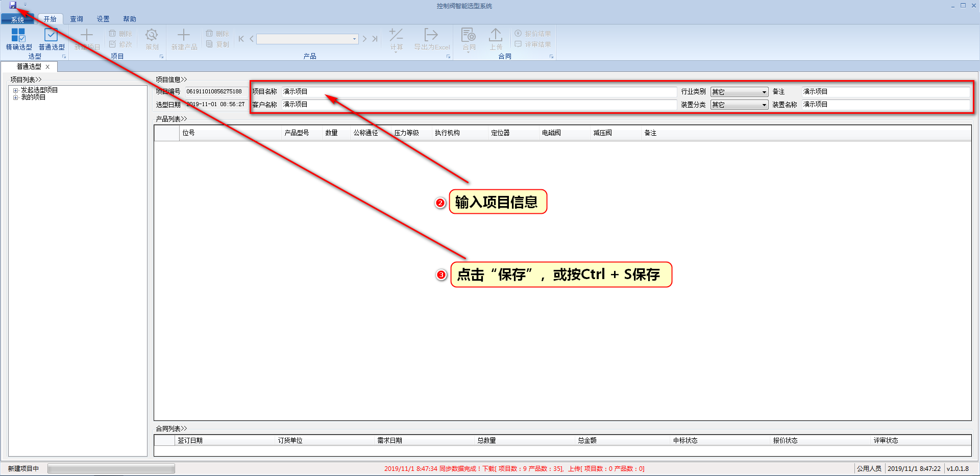Open the product selector combo box
The height and width of the screenshot is (476, 980).
(354, 39)
